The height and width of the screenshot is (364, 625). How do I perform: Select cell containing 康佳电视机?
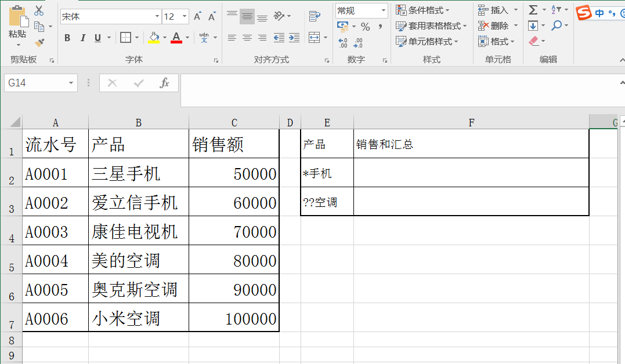(x=138, y=232)
